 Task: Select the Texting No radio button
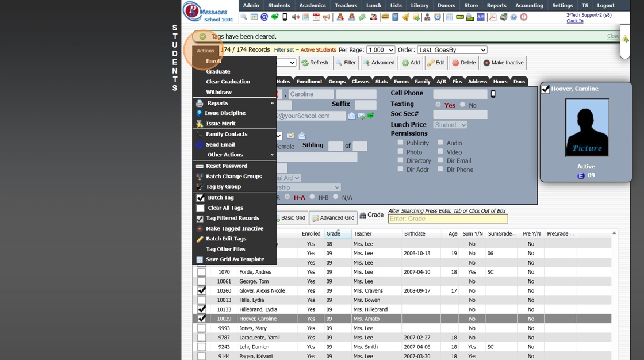pyautogui.click(x=463, y=105)
